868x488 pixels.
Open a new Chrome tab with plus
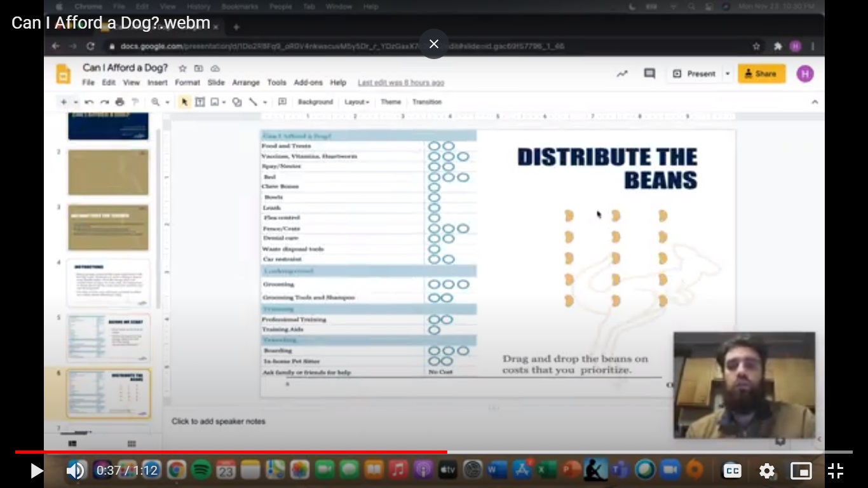[x=236, y=27]
